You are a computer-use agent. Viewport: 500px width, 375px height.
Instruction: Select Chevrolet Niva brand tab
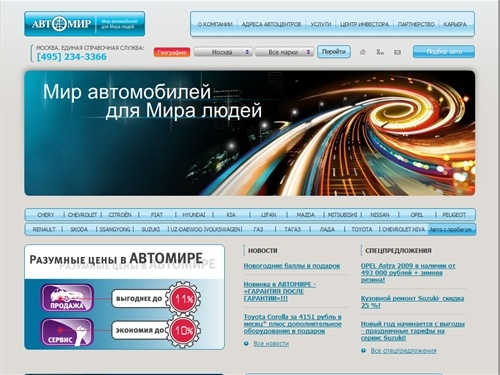403,229
